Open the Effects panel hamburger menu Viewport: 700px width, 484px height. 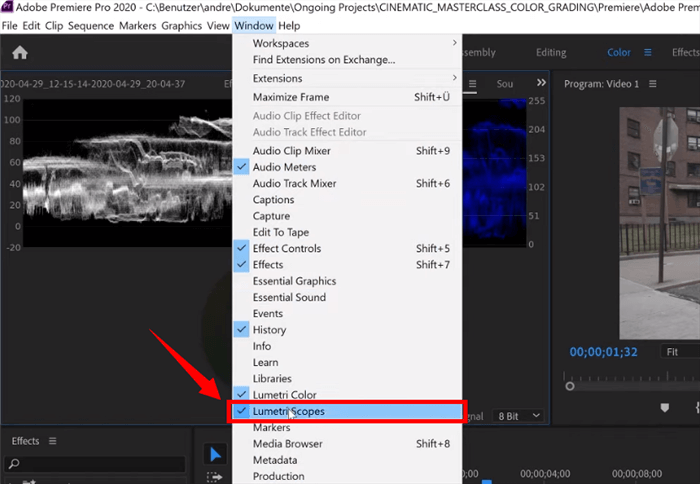point(53,441)
